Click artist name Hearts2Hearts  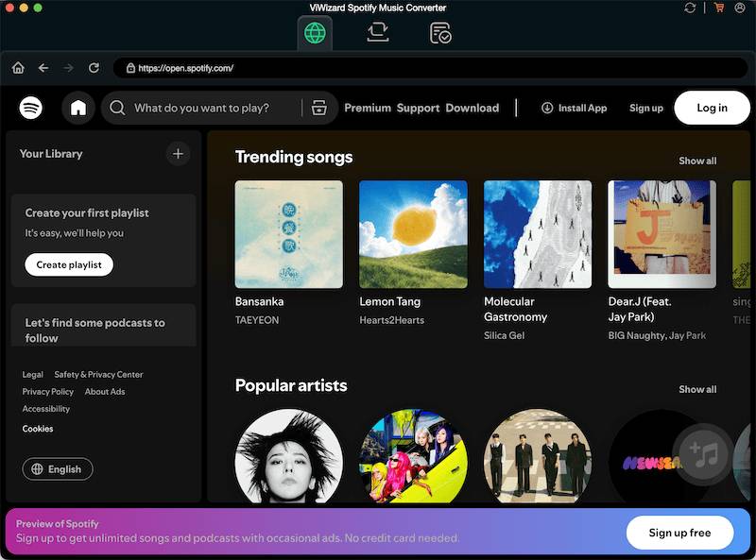click(392, 320)
